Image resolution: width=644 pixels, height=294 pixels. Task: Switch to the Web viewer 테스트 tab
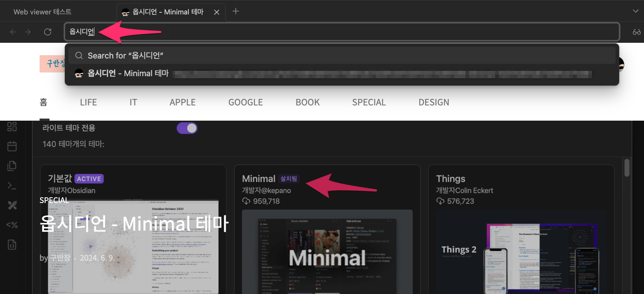click(x=42, y=12)
